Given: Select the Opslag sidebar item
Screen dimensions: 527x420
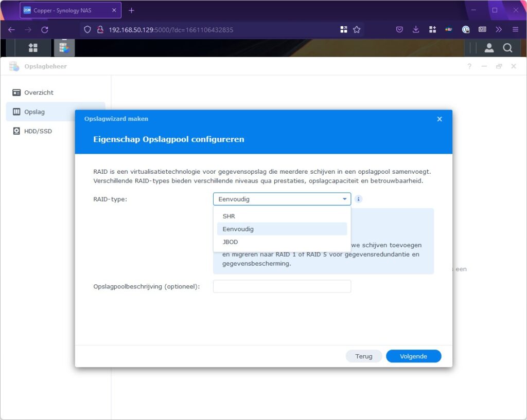Looking at the screenshot, I should click(56, 112).
